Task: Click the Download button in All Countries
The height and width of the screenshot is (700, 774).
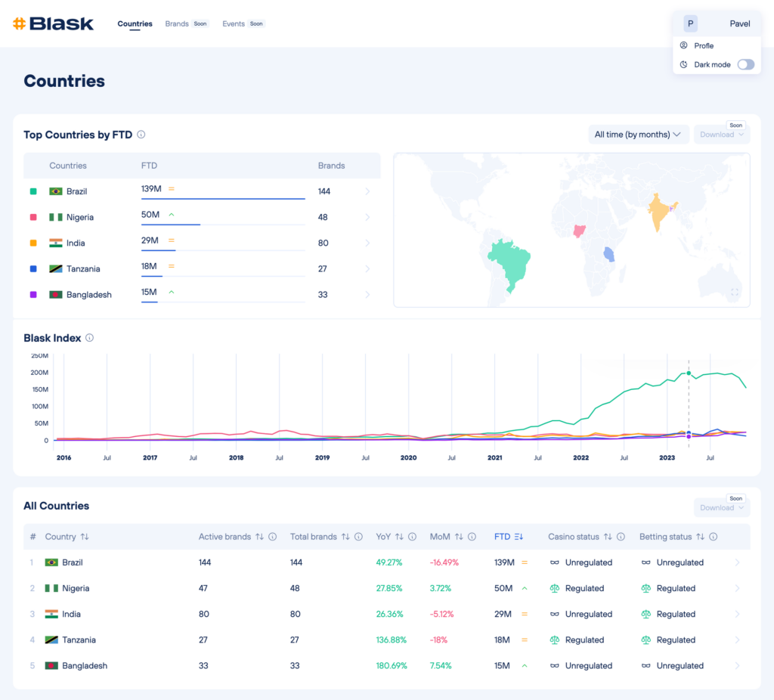Action: tap(722, 508)
